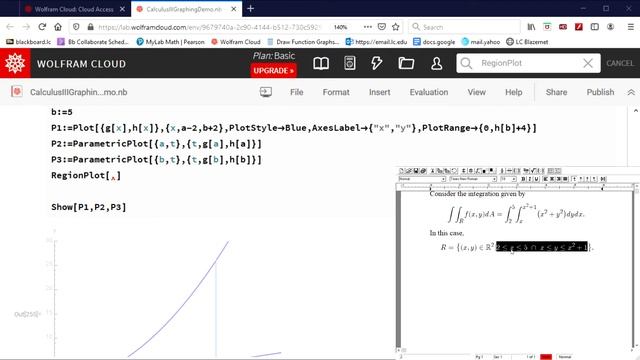Open the Help menu
Viewport: 640px width, 360px height.
[x=513, y=92]
